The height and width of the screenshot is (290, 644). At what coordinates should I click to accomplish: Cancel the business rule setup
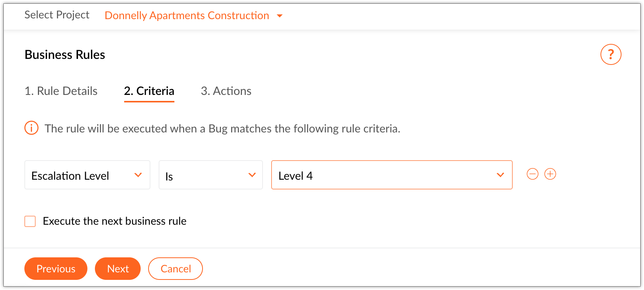(176, 269)
